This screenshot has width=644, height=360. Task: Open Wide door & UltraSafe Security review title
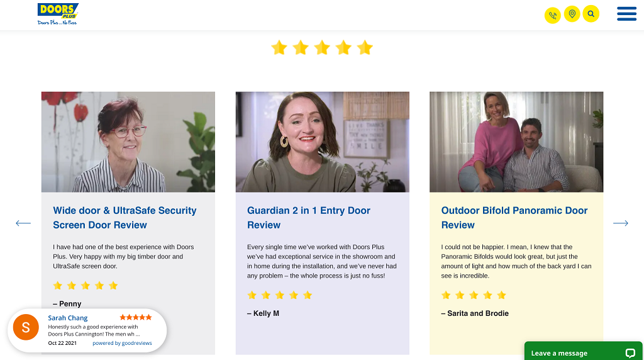point(125,217)
